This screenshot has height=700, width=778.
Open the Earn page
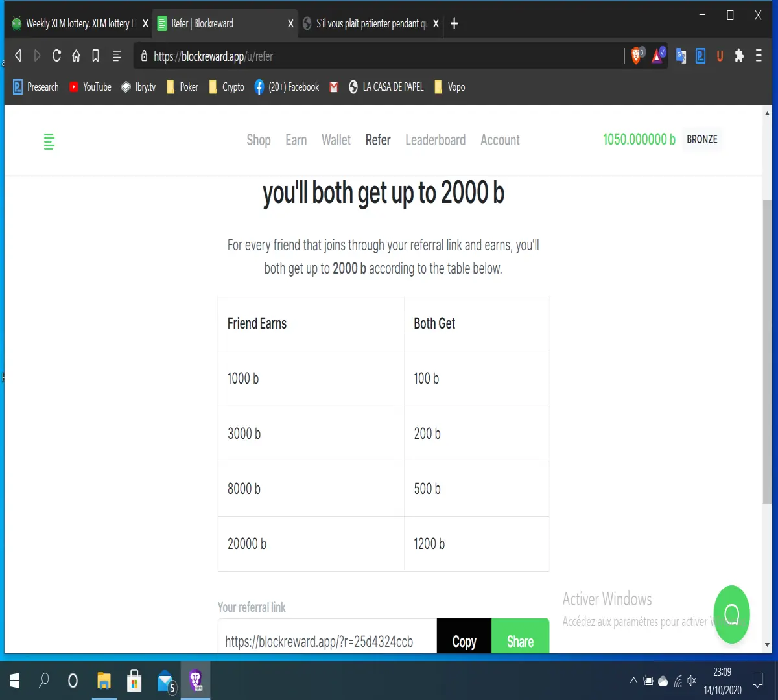coord(296,140)
